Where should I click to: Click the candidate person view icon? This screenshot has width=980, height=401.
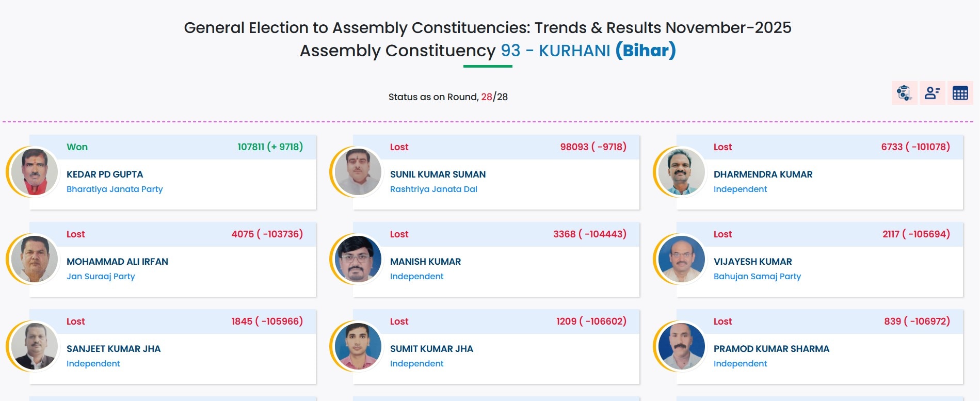932,93
